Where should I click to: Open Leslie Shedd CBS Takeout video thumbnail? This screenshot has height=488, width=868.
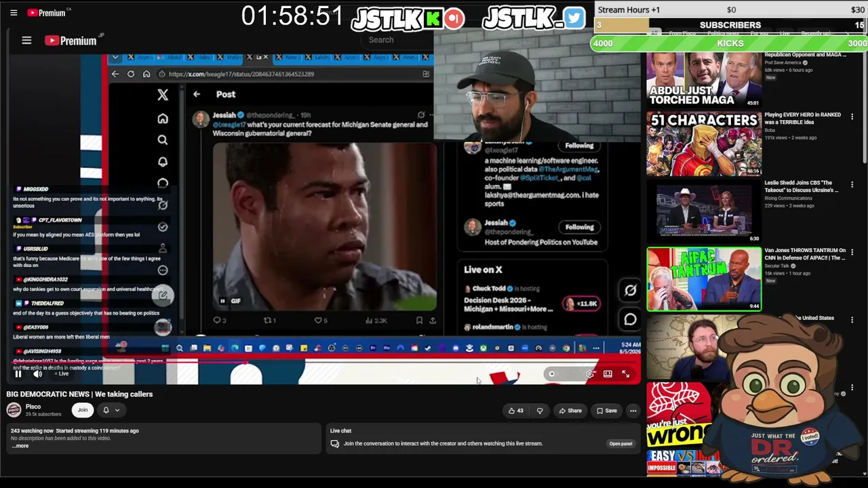point(704,211)
